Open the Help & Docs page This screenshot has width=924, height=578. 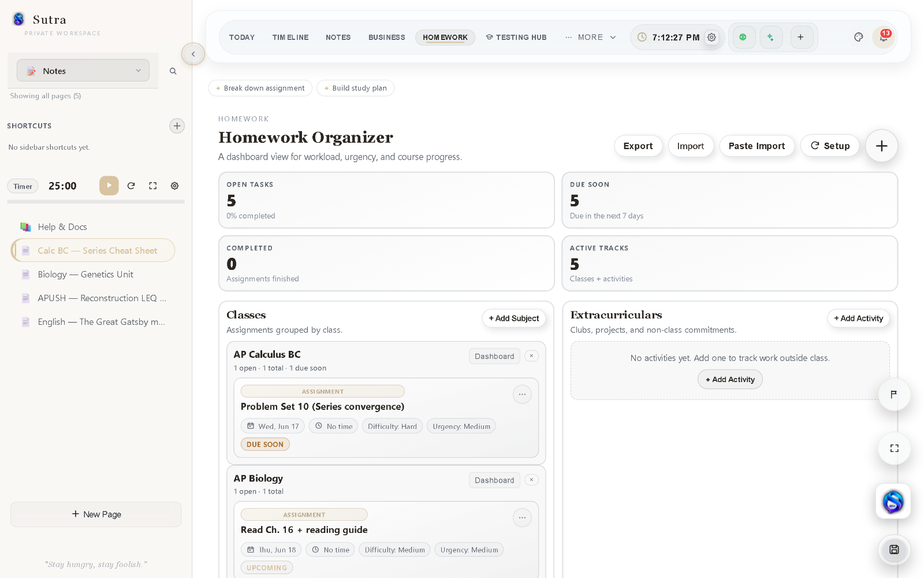[92, 227]
